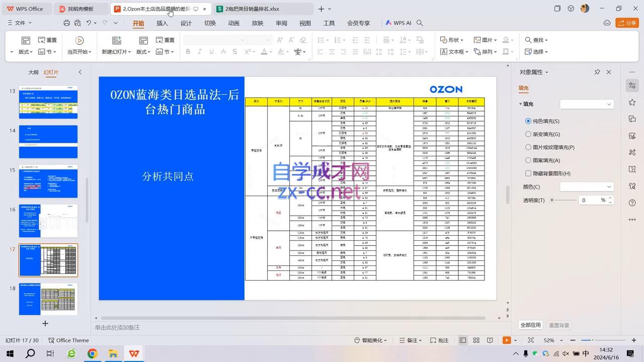
Task: Click the print icon in quick access bar
Action: click(66, 23)
